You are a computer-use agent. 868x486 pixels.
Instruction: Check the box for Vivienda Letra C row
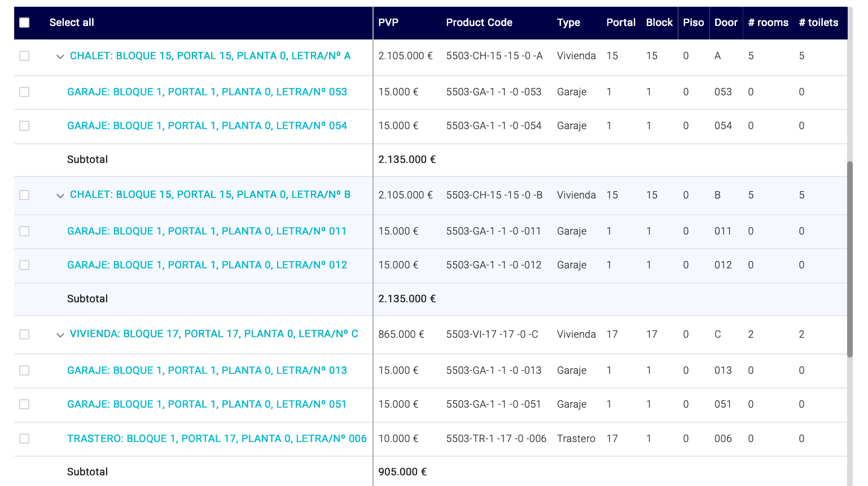[24, 334]
